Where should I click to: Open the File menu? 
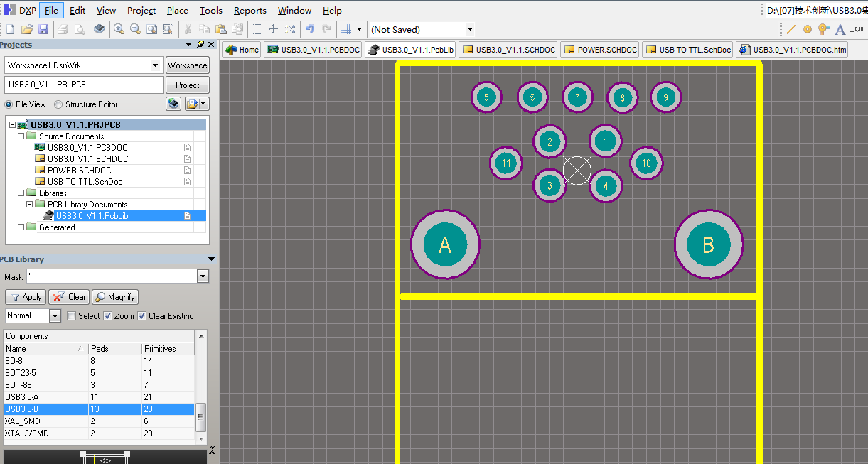click(x=51, y=11)
